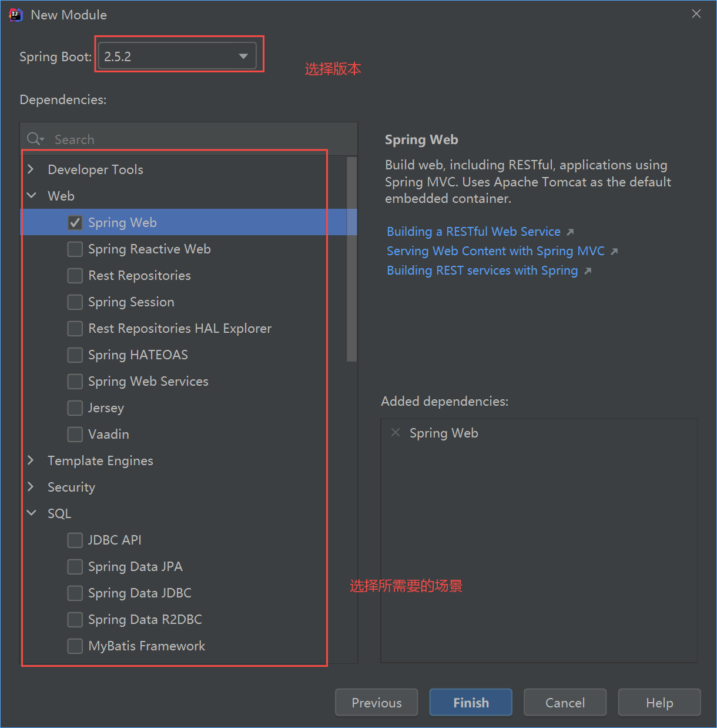Click arrow icon beside Serving Web Content link

coord(614,252)
